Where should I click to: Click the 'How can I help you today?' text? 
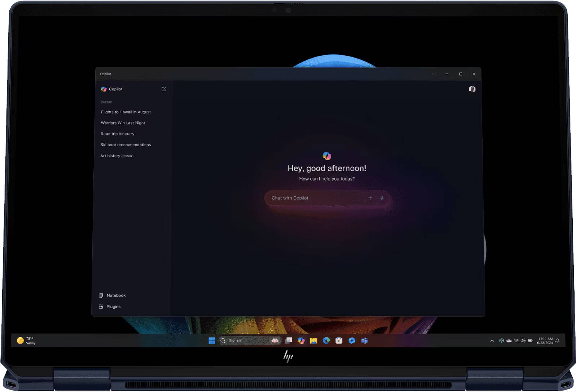pos(327,179)
